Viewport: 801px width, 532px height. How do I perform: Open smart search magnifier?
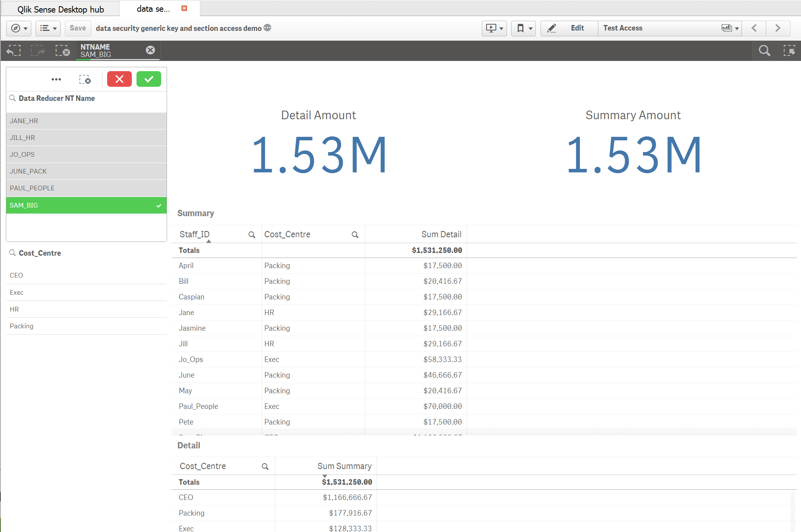pos(764,50)
